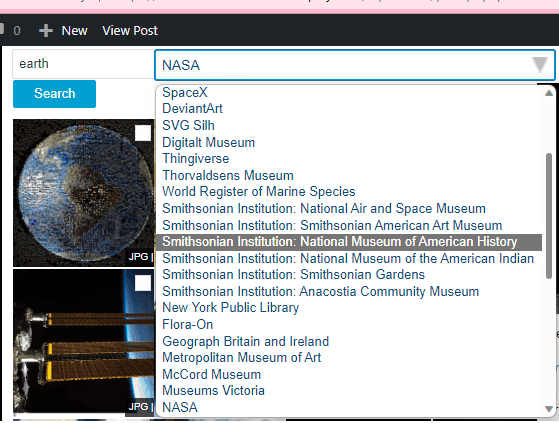Open the New menu item
Image resolution: width=559 pixels, height=423 pixels.
pyautogui.click(x=74, y=31)
